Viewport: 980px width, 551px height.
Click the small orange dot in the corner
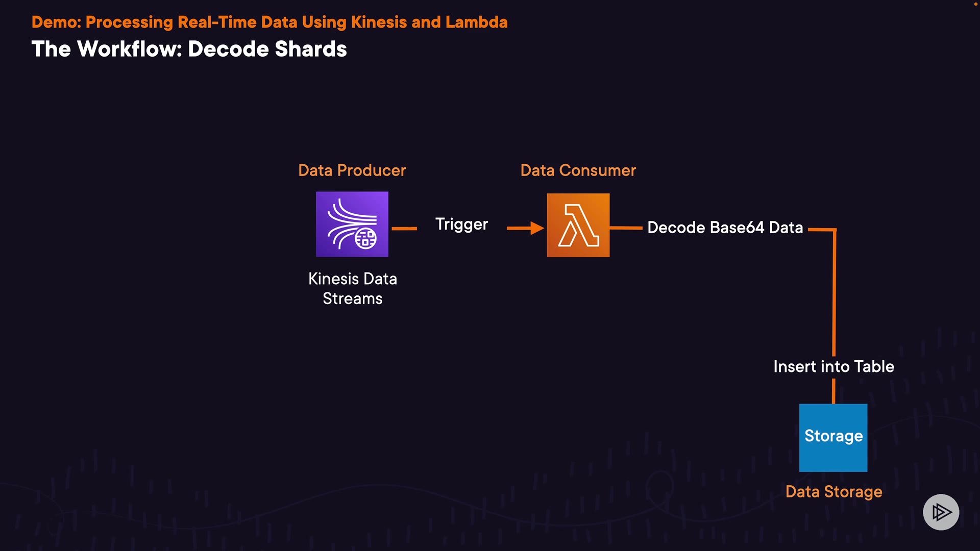(975, 4)
